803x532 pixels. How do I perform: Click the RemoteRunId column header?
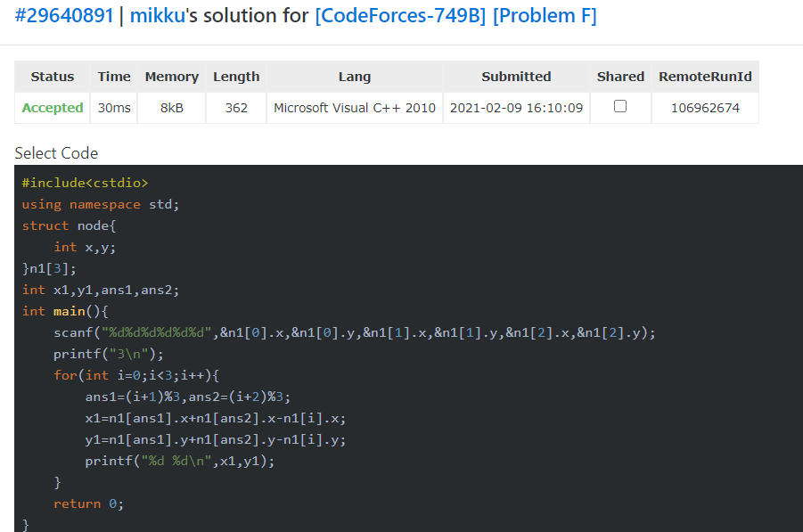(x=705, y=77)
